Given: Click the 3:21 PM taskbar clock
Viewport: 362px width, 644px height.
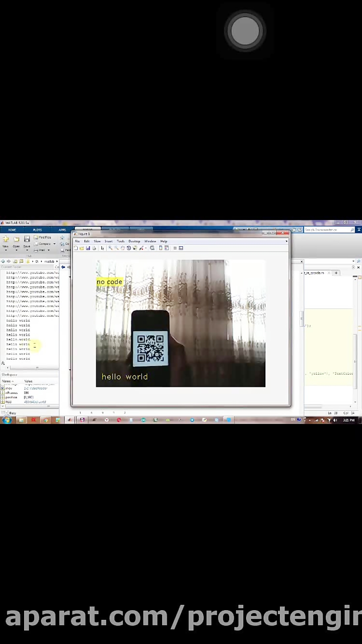Looking at the screenshot, I should click(x=349, y=420).
